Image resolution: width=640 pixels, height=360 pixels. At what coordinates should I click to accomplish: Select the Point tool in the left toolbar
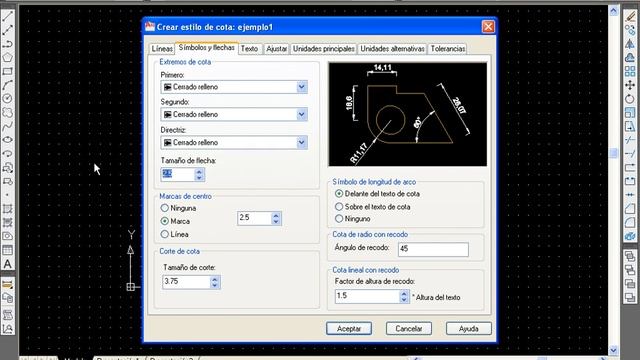[x=7, y=195]
